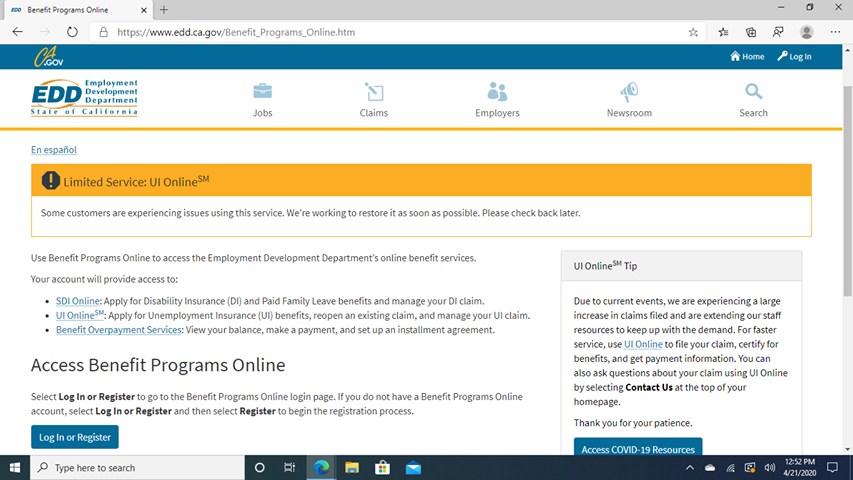Viewport: 853px width, 480px height.
Task: Open the SDI Online link
Action: [77, 301]
